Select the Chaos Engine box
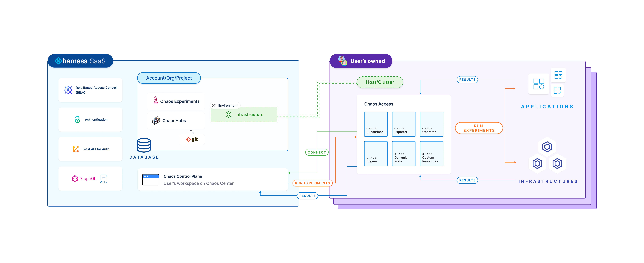The height and width of the screenshot is (263, 644). click(376, 154)
